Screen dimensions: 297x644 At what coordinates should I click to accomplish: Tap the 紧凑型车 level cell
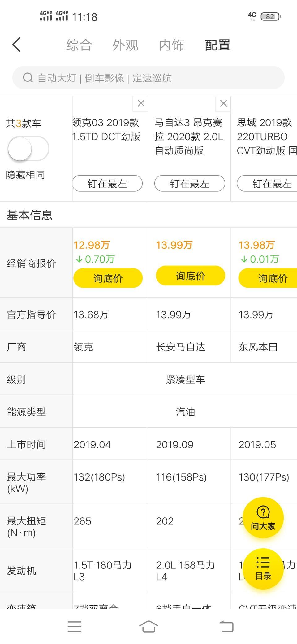click(x=185, y=379)
